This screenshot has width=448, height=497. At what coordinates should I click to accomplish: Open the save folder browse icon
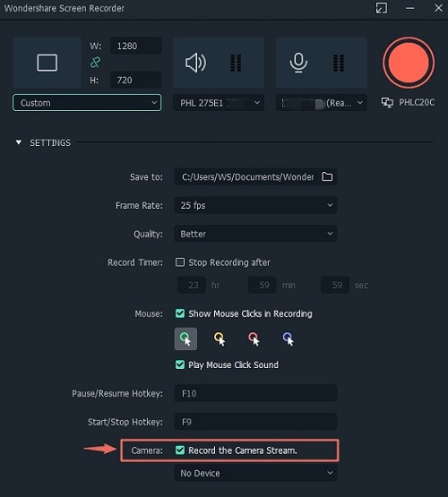pyautogui.click(x=327, y=176)
